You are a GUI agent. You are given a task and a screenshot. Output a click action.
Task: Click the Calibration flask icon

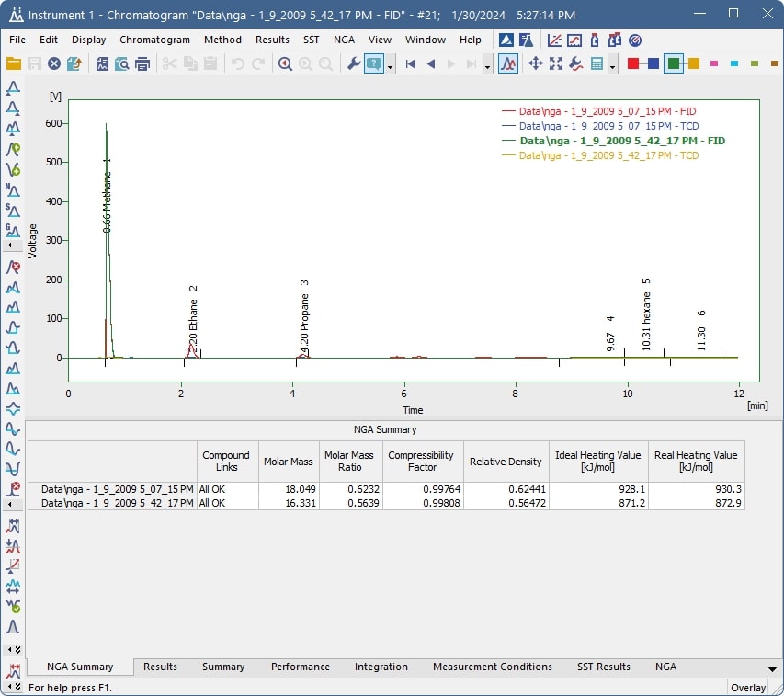tap(526, 40)
